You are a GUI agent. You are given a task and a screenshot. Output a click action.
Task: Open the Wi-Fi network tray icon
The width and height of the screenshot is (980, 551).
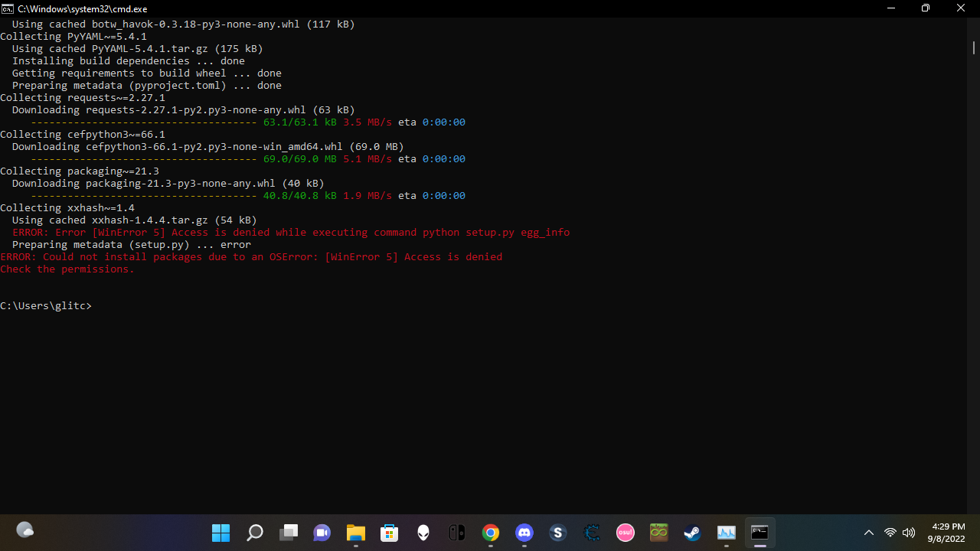[x=890, y=533]
